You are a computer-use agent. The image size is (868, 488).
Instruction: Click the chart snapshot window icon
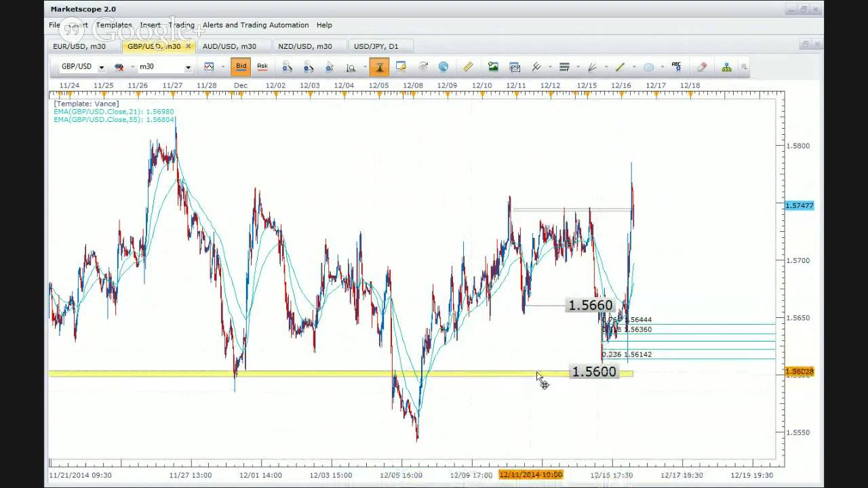pyautogui.click(x=515, y=66)
